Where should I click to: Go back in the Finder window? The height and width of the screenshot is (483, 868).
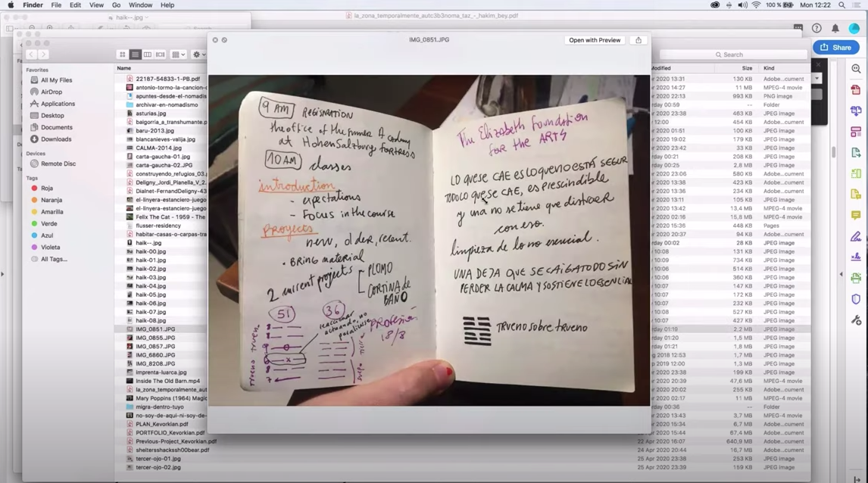(x=31, y=55)
